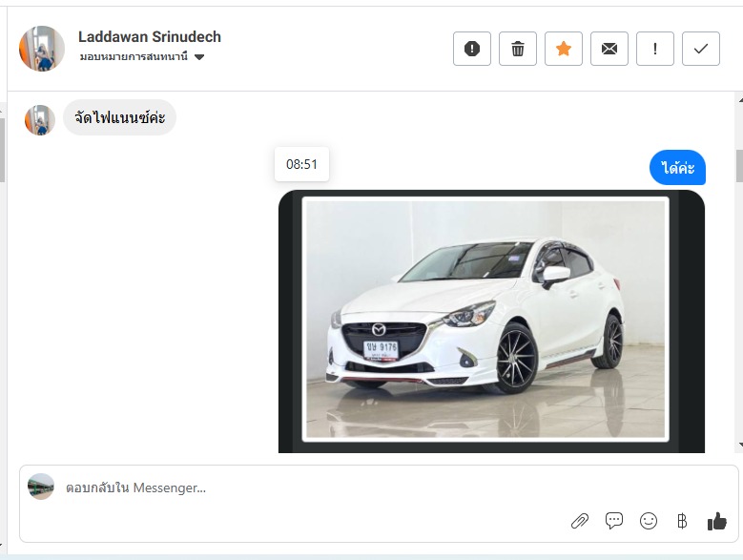
Task: Click the Baht currency payment icon
Action: [682, 521]
